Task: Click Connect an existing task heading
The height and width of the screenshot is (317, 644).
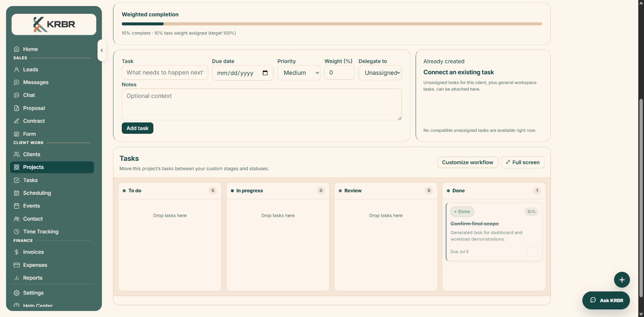Action: (459, 72)
